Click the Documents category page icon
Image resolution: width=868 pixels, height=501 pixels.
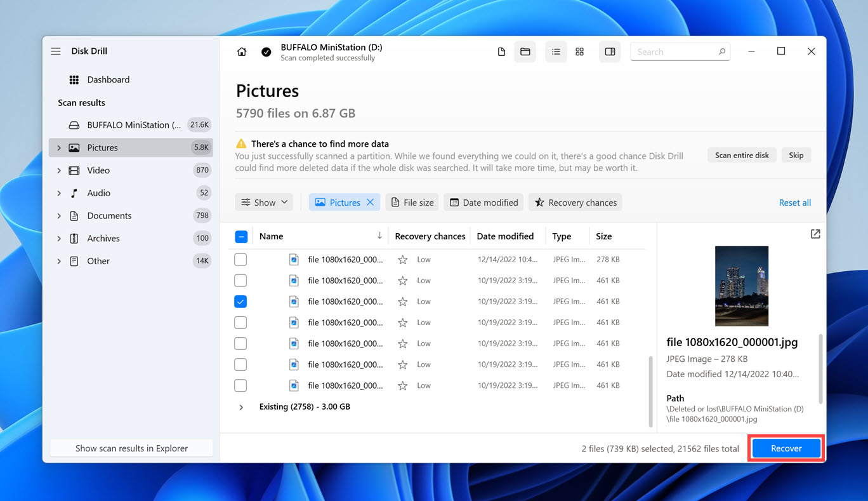pos(74,216)
